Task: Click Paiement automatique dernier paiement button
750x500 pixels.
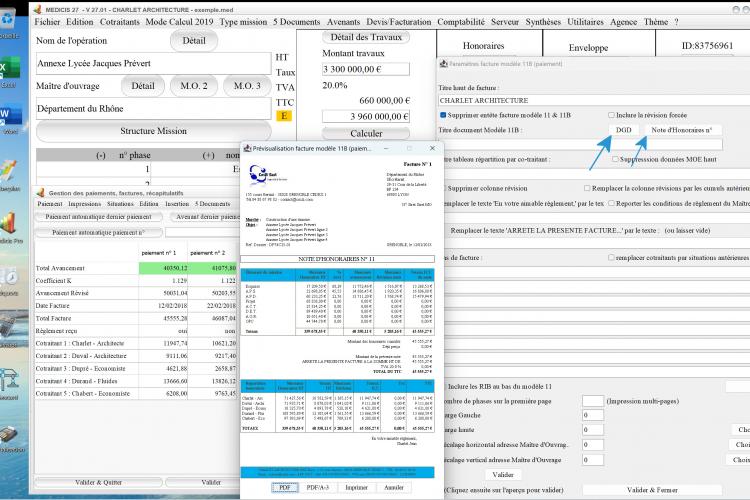Action: point(99,217)
